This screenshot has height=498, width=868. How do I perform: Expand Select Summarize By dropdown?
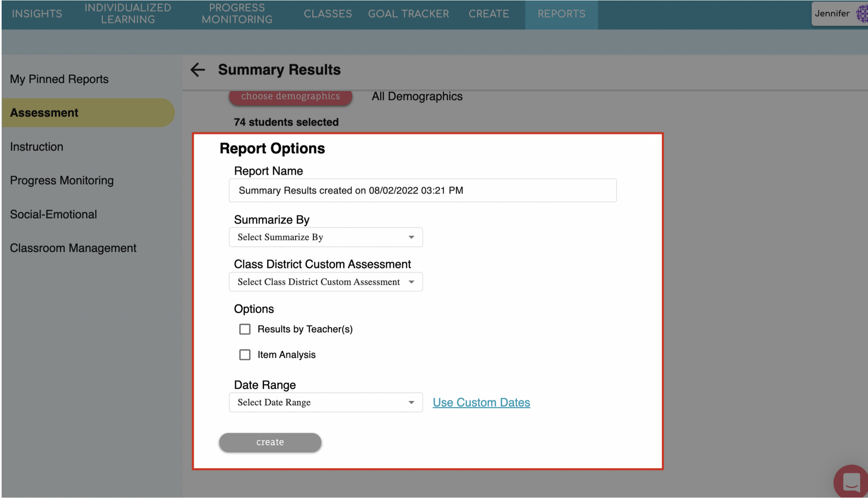coord(325,237)
